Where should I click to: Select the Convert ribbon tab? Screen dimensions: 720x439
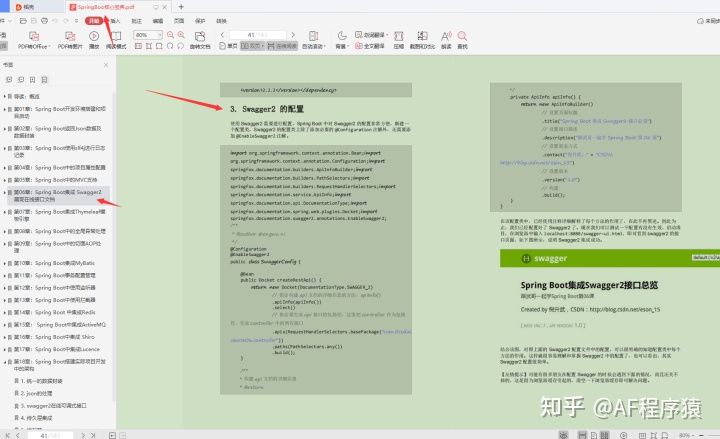click(x=221, y=21)
